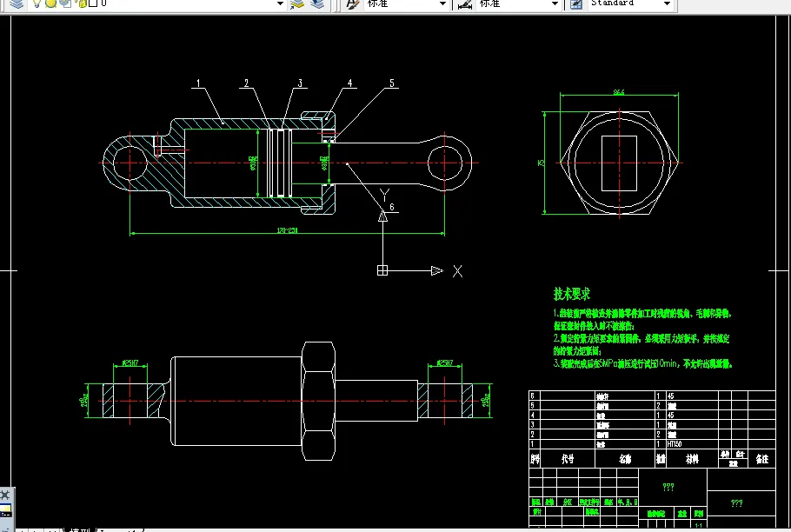Click the icon below the Explode tool
This screenshot has width=791, height=532.
5,509
